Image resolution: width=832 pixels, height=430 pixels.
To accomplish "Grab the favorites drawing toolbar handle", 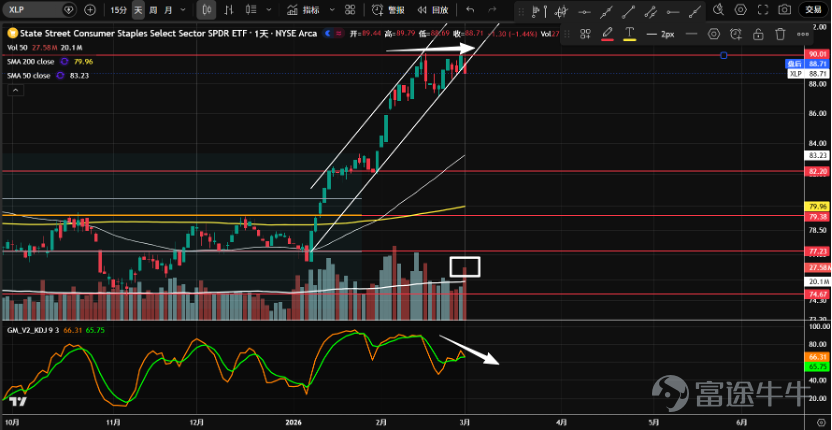I will coord(521,11).
